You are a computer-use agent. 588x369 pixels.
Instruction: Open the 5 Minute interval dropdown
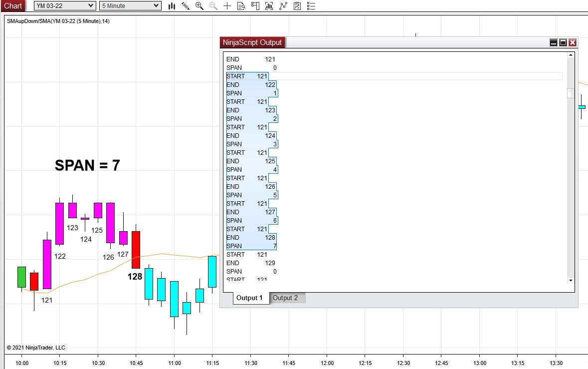[131, 5]
